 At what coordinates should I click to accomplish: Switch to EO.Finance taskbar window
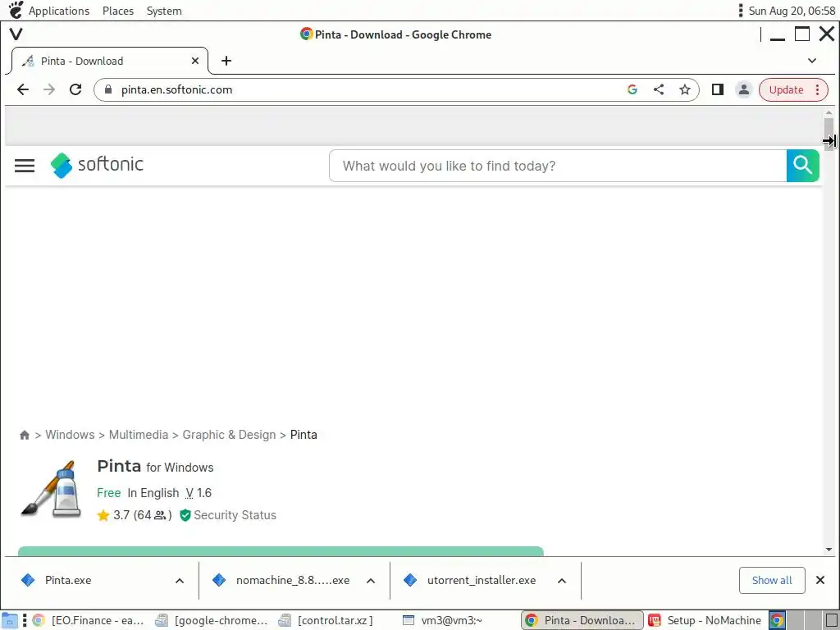click(x=89, y=620)
